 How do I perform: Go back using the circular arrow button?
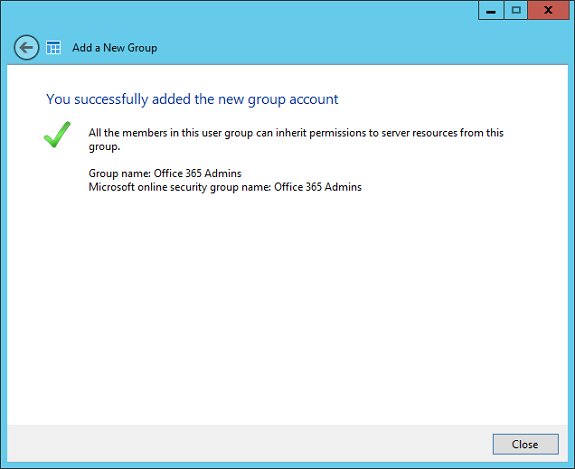click(x=26, y=48)
